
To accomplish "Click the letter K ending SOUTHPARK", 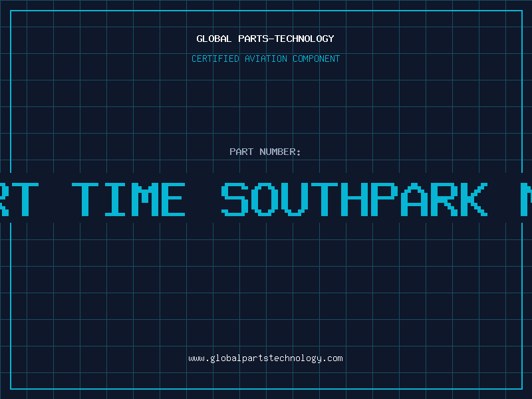I will (x=474, y=199).
